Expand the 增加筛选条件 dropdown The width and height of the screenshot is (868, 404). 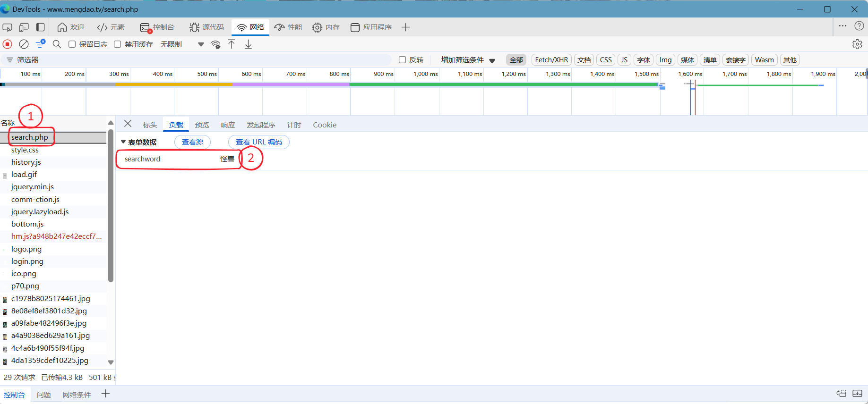[x=468, y=60]
